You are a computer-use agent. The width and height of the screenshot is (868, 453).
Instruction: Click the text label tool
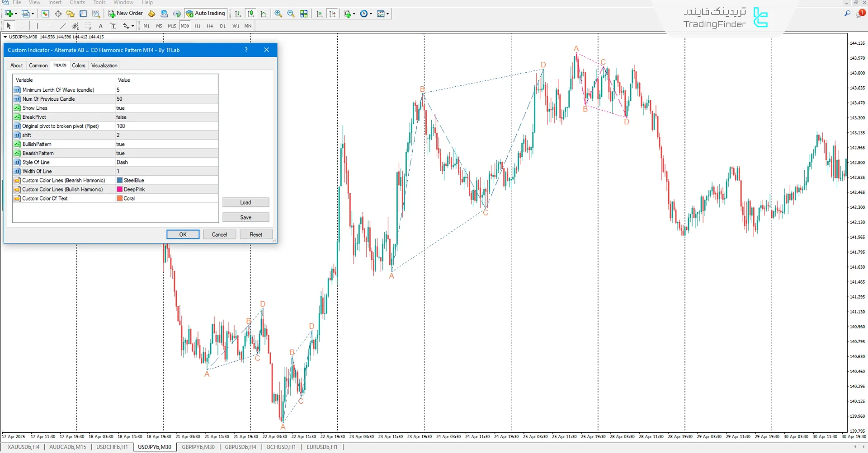click(x=101, y=26)
